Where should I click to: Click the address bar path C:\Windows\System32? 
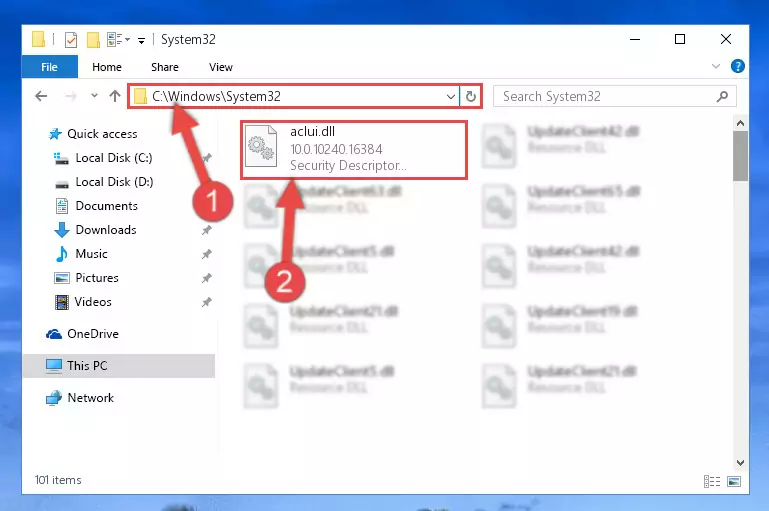point(216,96)
